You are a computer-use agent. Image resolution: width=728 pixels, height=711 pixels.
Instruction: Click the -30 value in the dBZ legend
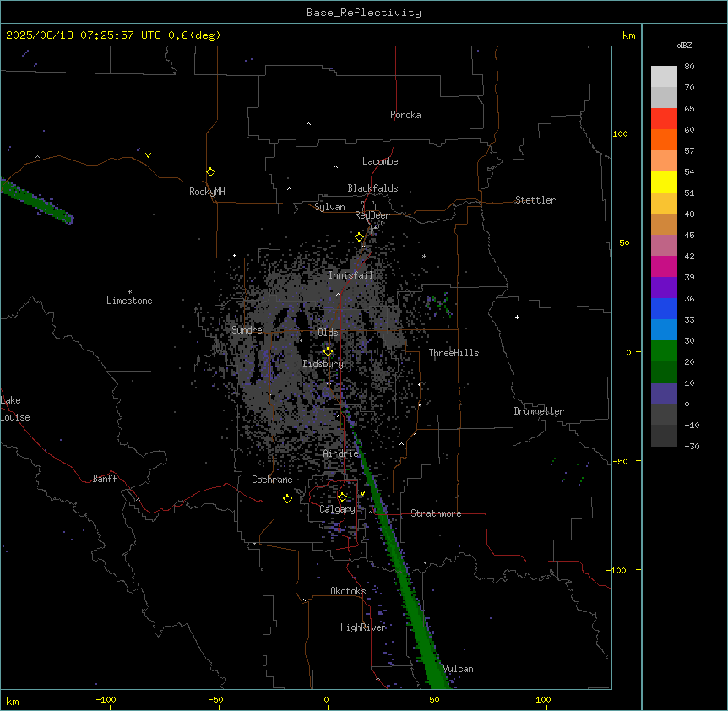pyautogui.click(x=692, y=446)
